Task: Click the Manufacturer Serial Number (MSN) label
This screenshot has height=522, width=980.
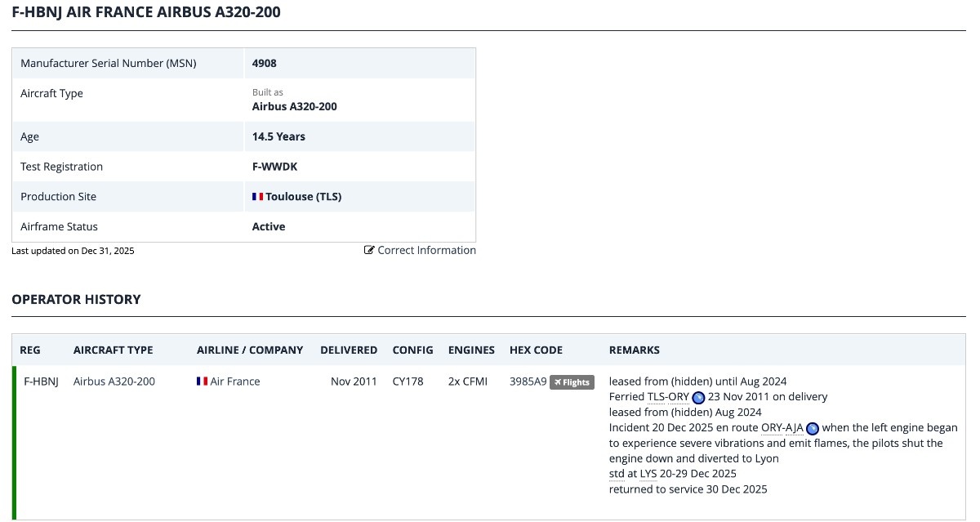Action: [x=109, y=63]
